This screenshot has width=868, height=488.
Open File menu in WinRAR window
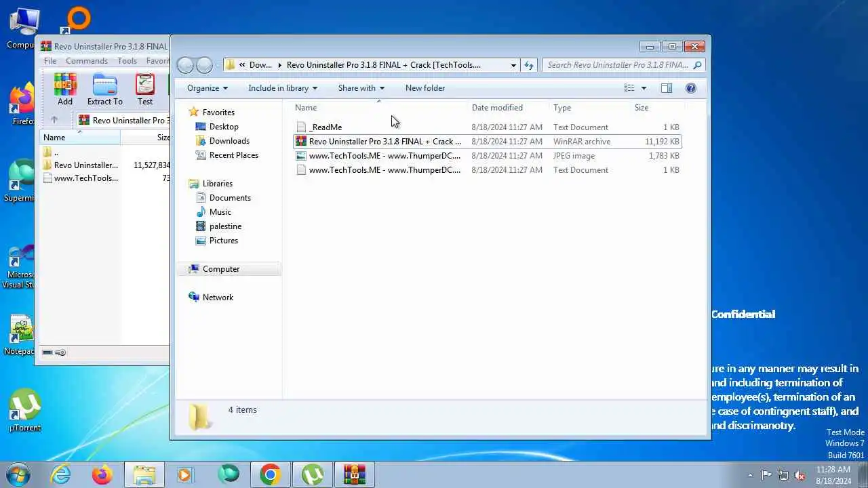click(50, 61)
